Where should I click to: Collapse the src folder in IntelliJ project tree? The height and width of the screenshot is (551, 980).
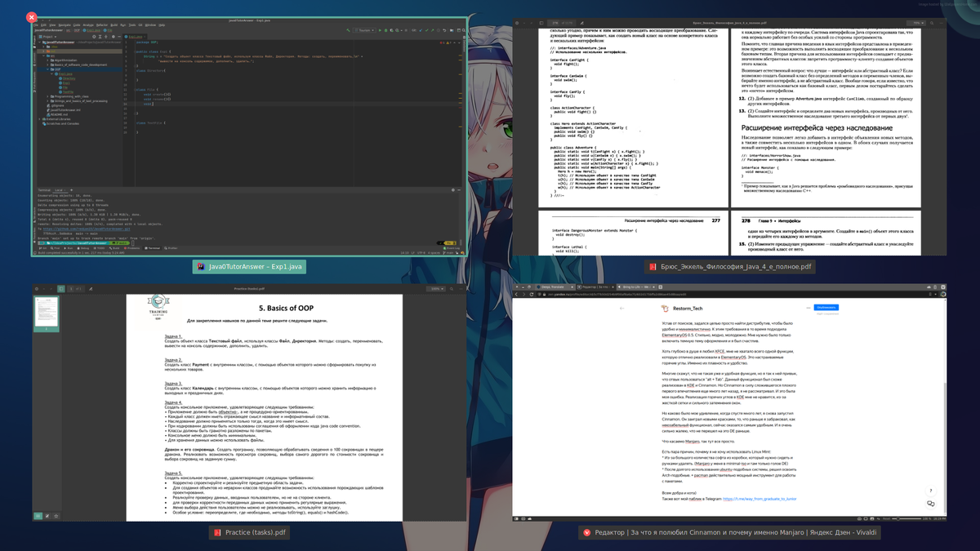pyautogui.click(x=43, y=56)
